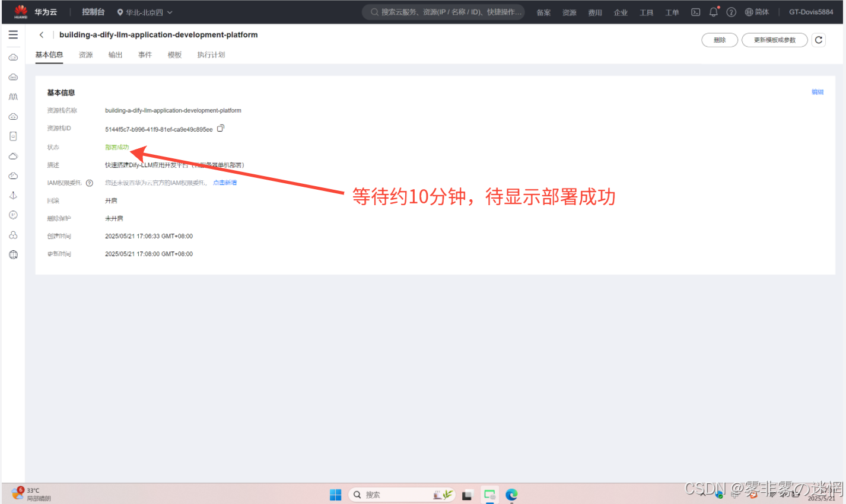
Task: Open 费用 in the top navigation
Action: (x=595, y=12)
